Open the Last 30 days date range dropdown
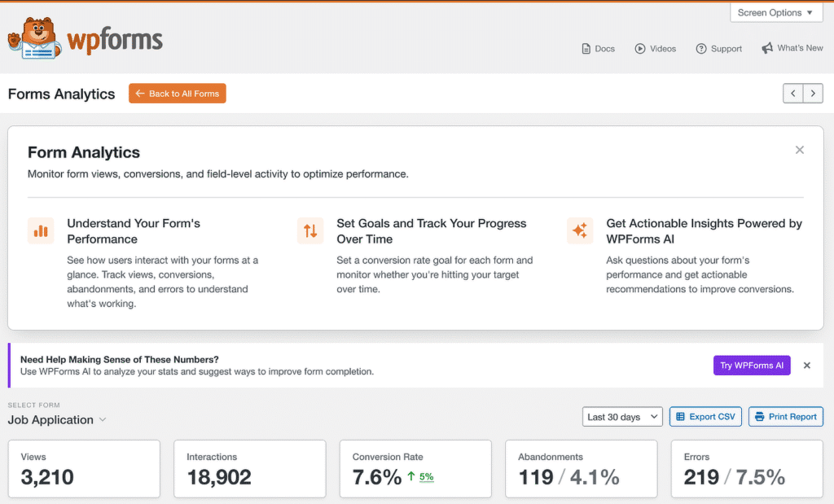This screenshot has width=834, height=504. tap(622, 417)
